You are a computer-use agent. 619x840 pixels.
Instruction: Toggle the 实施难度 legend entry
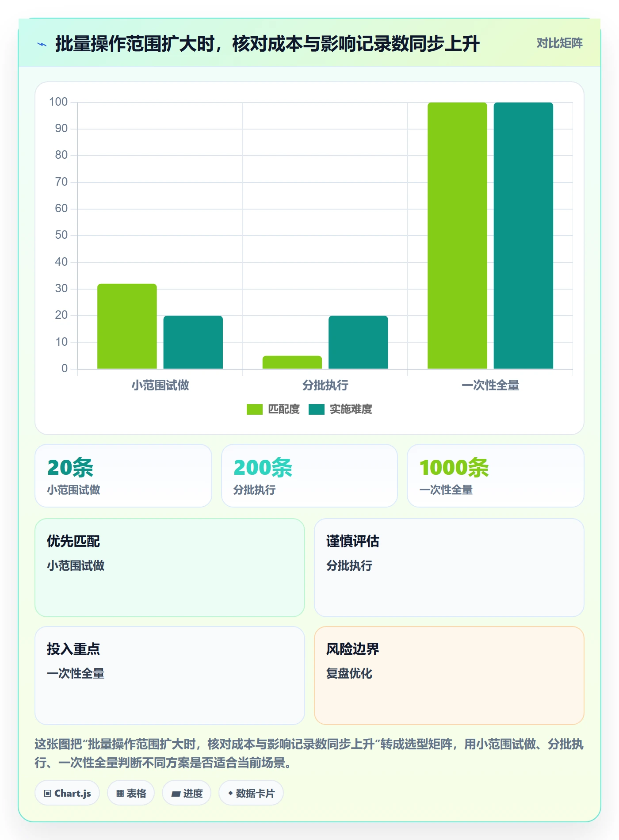coord(340,409)
